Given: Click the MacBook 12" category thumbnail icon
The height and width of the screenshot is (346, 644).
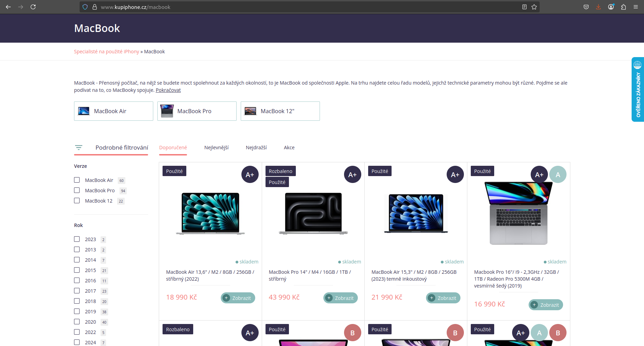Looking at the screenshot, I should pyautogui.click(x=250, y=111).
